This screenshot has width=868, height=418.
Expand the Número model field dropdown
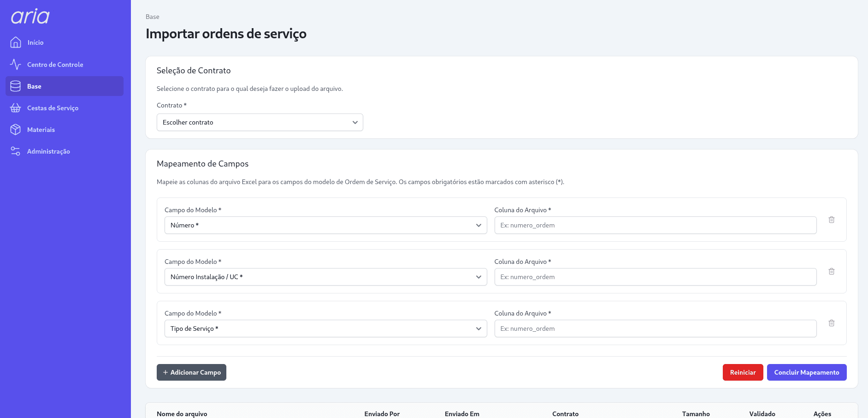[325, 225]
